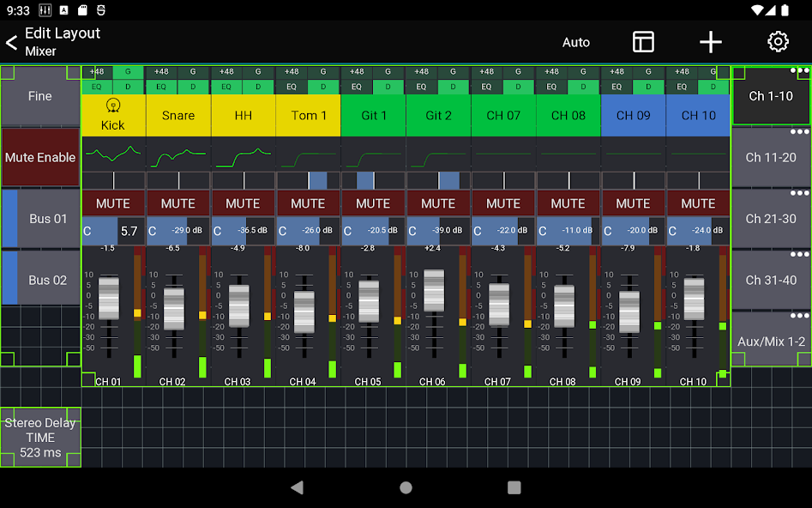
Task: Open the three-dot menu on Ch 11-20
Action: click(800, 131)
